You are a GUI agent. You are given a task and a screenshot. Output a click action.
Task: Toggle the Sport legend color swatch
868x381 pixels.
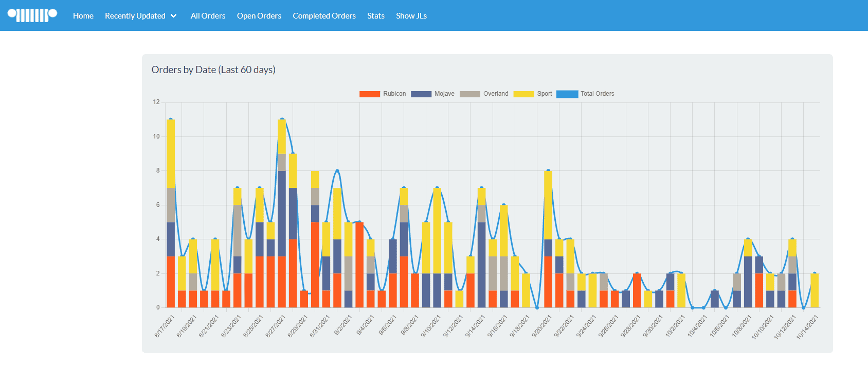pos(524,94)
